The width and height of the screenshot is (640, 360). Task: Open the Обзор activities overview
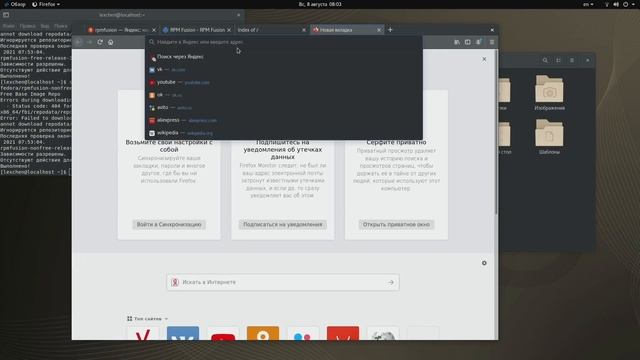15,4
